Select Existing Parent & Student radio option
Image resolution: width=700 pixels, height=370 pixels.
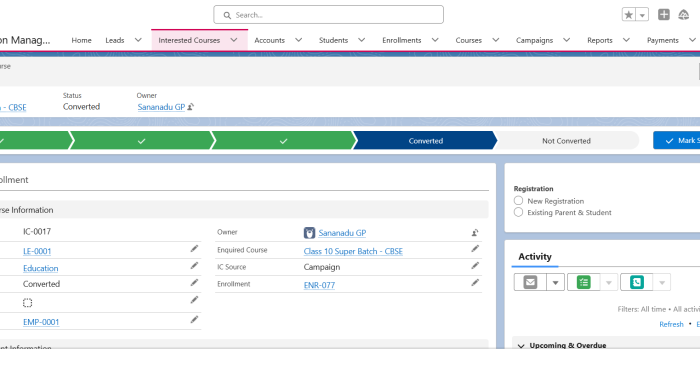(518, 212)
